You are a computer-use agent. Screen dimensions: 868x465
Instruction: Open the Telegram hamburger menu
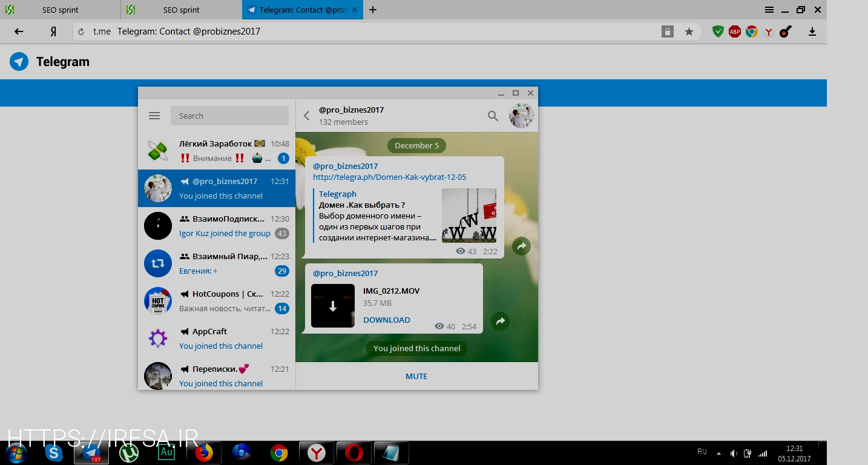coord(154,116)
